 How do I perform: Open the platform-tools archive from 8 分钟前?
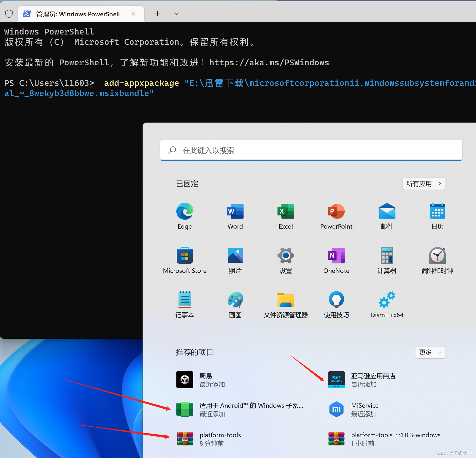click(x=209, y=439)
